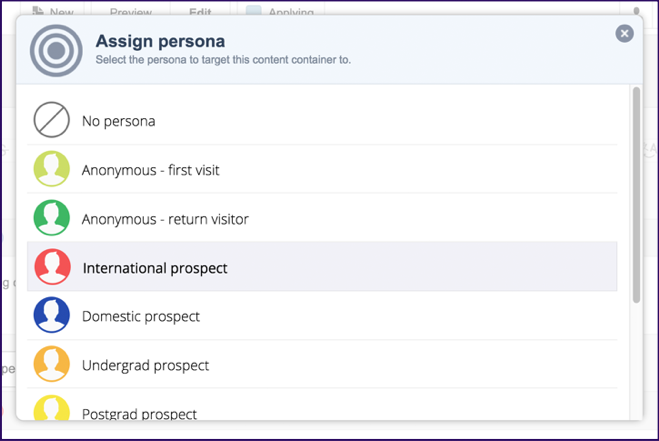Click the blue Domestic prospect avatar
659x441 pixels.
(51, 315)
